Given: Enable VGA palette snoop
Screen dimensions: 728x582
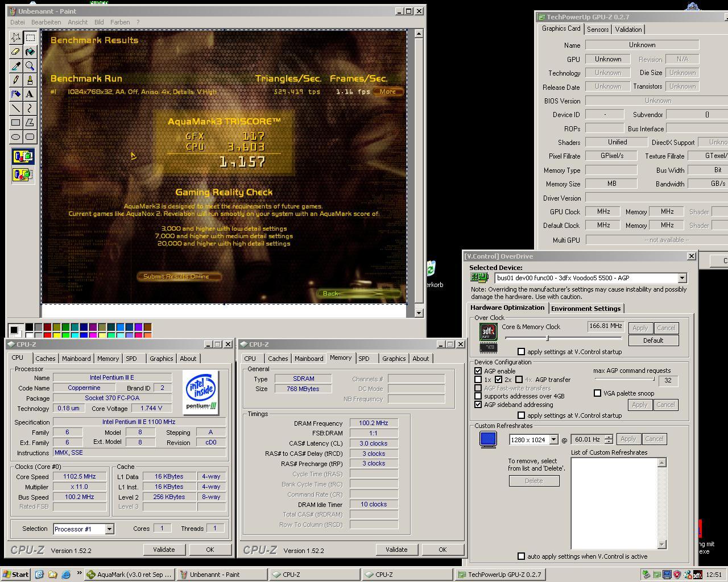Looking at the screenshot, I should pos(597,393).
